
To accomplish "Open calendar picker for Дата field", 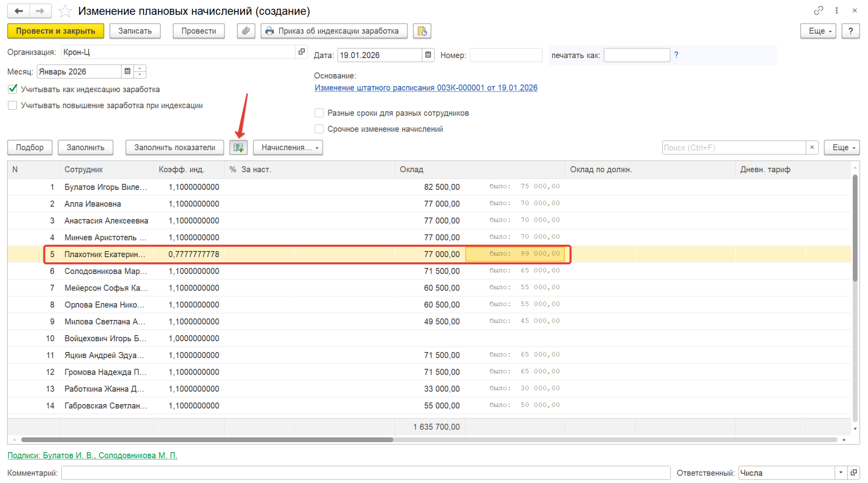I will [x=428, y=55].
